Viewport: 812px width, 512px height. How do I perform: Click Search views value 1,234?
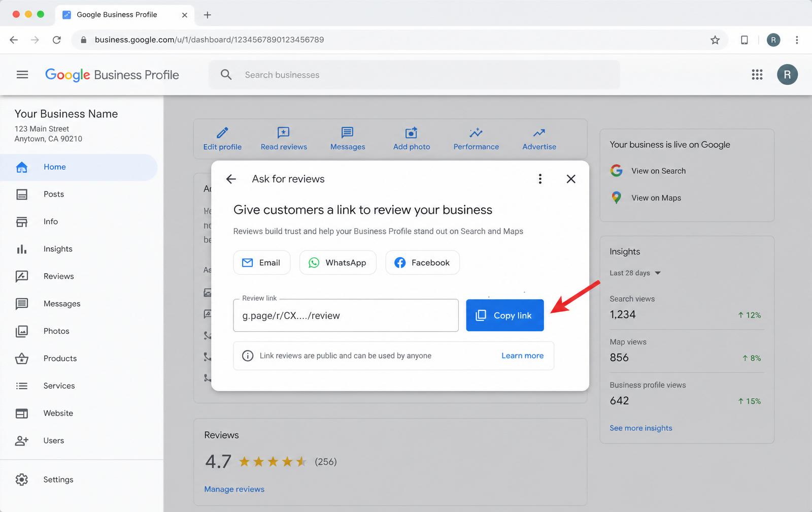pos(623,315)
